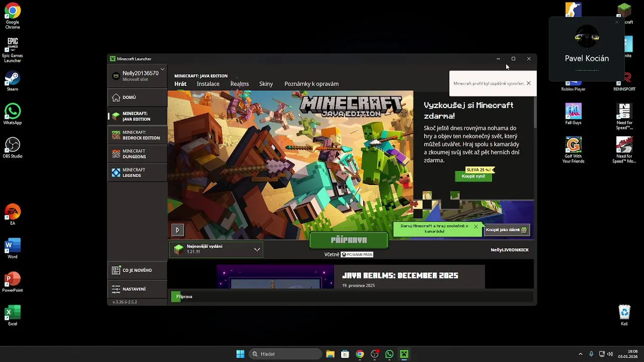Open Epic Games Launcher desktop shortcut
This screenshot has height=362, width=644.
[13, 50]
